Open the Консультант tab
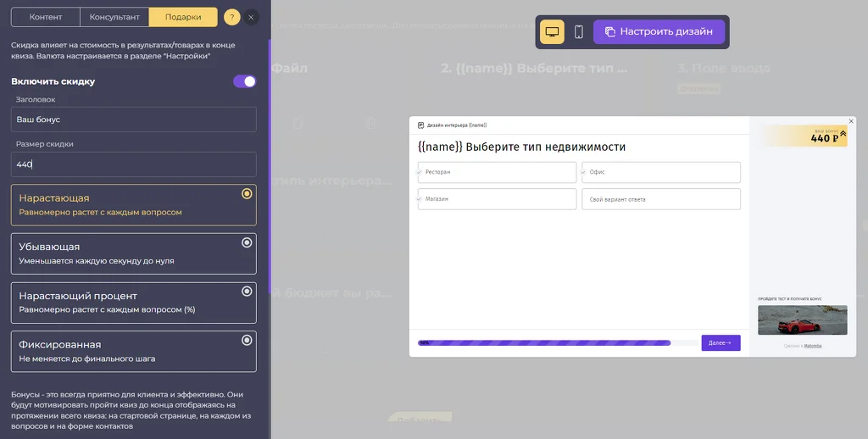 [x=114, y=17]
